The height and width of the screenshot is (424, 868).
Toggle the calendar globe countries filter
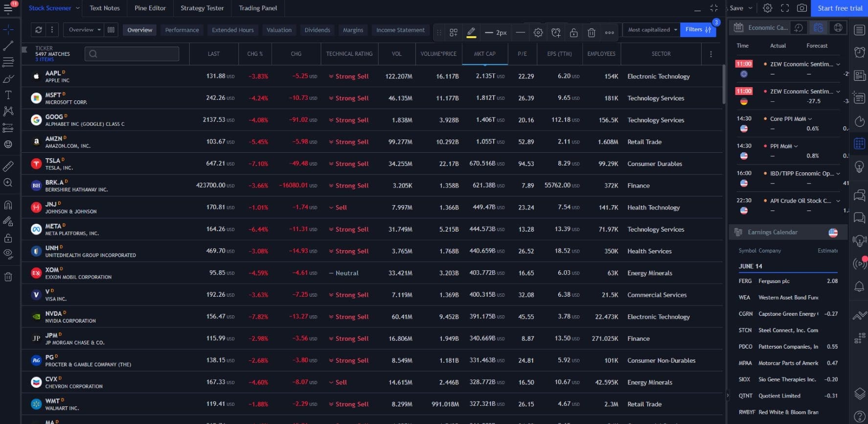[x=838, y=28]
